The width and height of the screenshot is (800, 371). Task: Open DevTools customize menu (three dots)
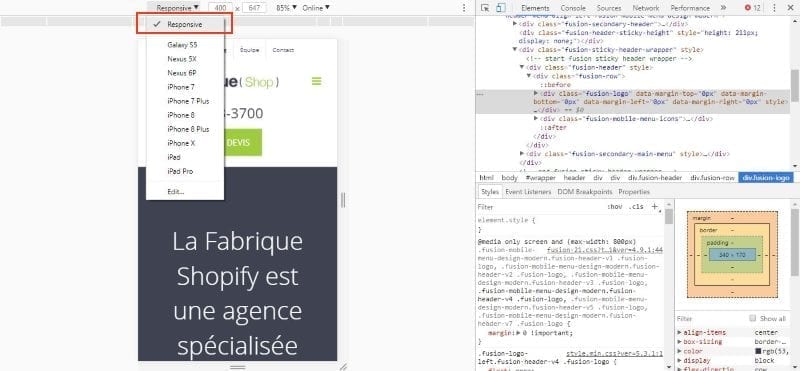pyautogui.click(x=774, y=8)
